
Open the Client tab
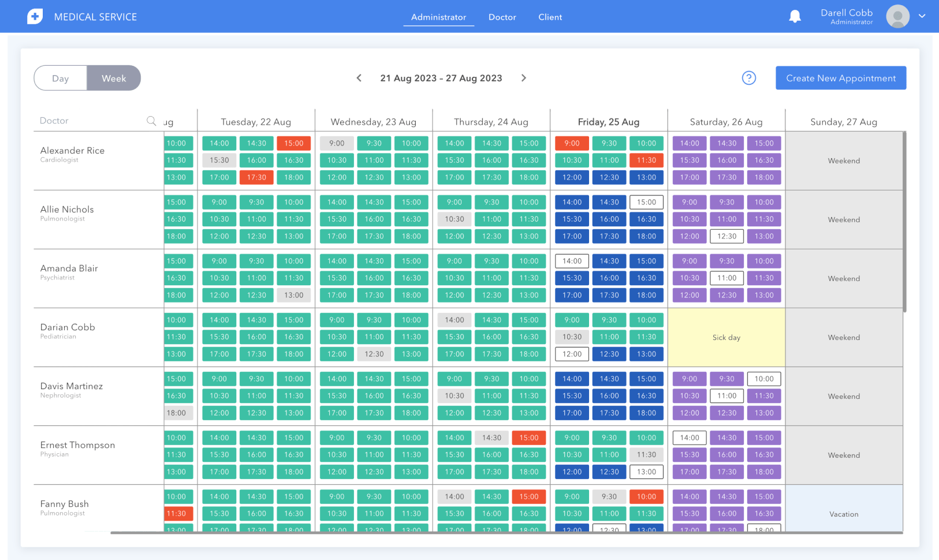(550, 17)
